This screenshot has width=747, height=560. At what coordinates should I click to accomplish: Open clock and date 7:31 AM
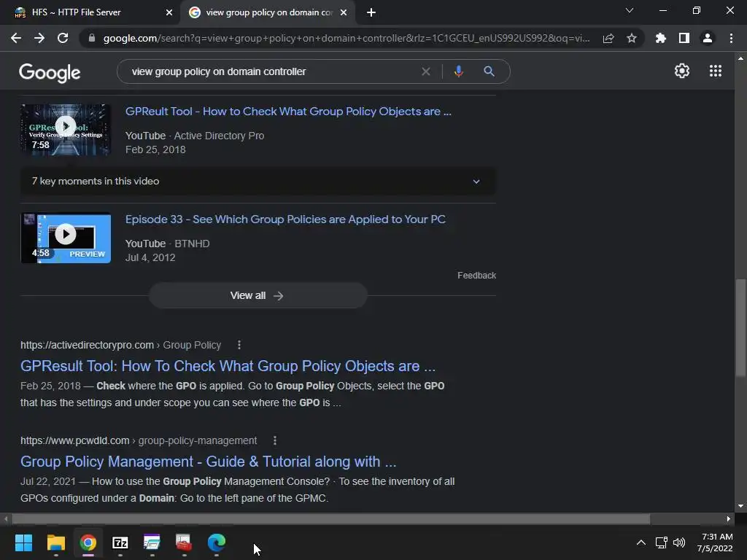point(715,542)
